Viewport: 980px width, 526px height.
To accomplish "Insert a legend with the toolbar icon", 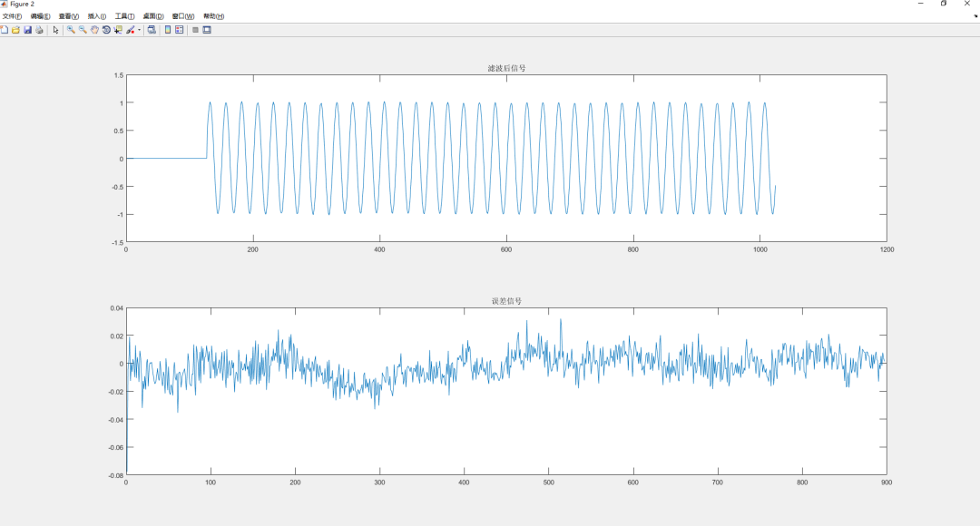I will (180, 29).
